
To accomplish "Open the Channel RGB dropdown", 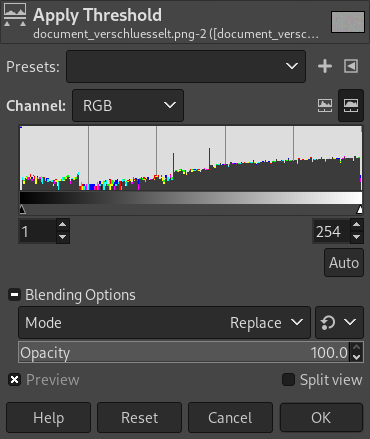I will (x=128, y=106).
